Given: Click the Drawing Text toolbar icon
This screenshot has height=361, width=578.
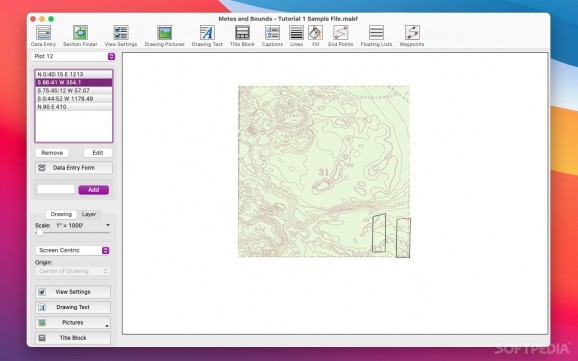Looking at the screenshot, I should tap(207, 36).
